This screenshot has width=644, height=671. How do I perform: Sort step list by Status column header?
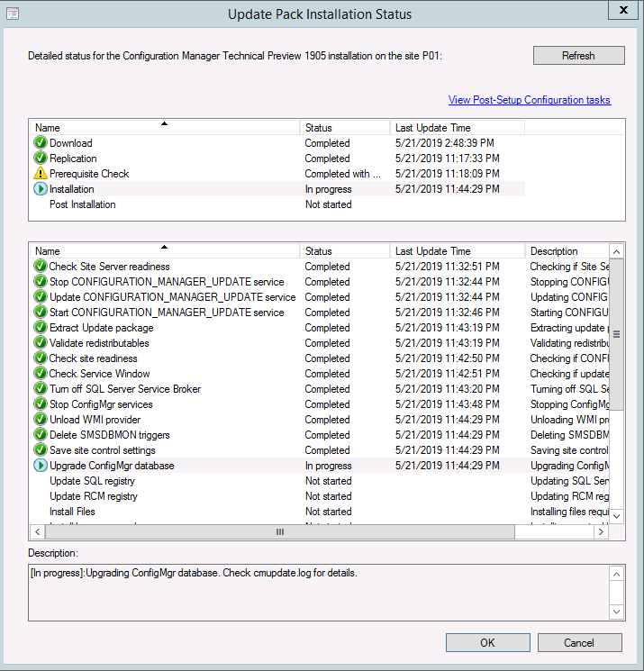[x=345, y=250]
